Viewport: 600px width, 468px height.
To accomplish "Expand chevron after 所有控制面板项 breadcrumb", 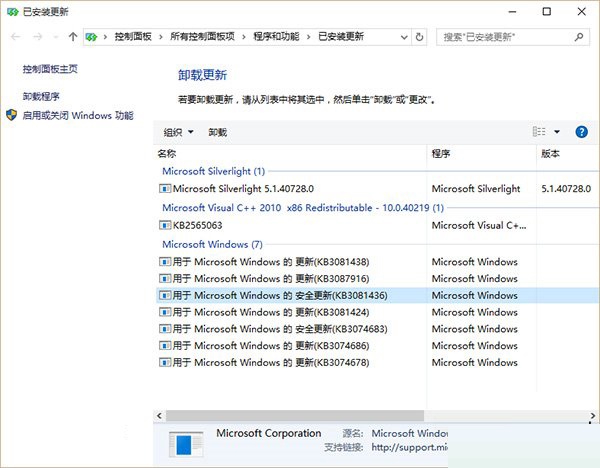I will click(244, 37).
